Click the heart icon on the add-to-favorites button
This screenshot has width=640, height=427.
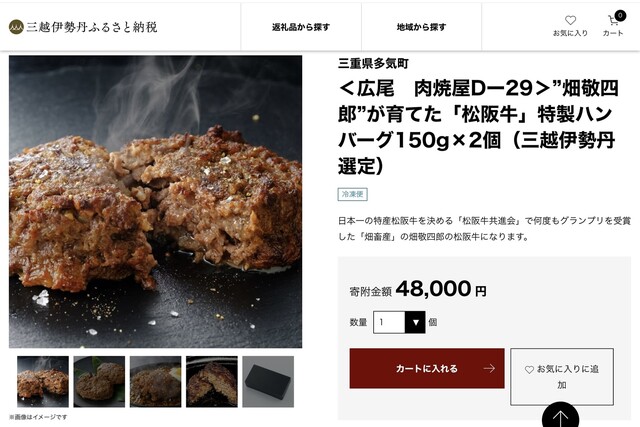[x=529, y=370]
